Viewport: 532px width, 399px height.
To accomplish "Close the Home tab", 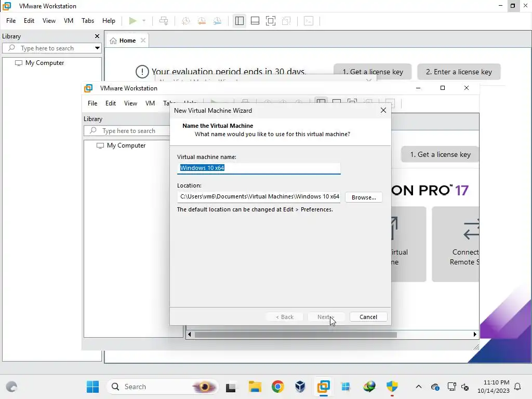I will 143,41.
